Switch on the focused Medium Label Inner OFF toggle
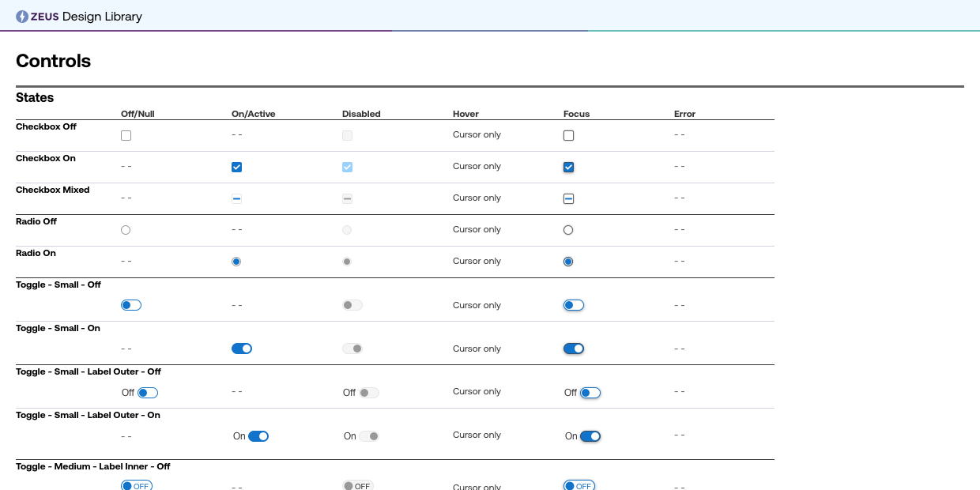The height and width of the screenshot is (490, 980). pos(579,485)
